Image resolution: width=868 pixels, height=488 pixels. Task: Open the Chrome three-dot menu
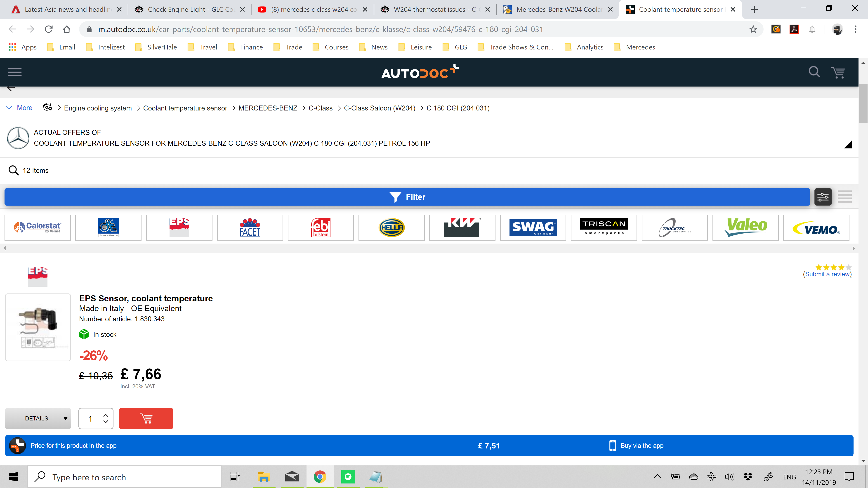point(855,29)
